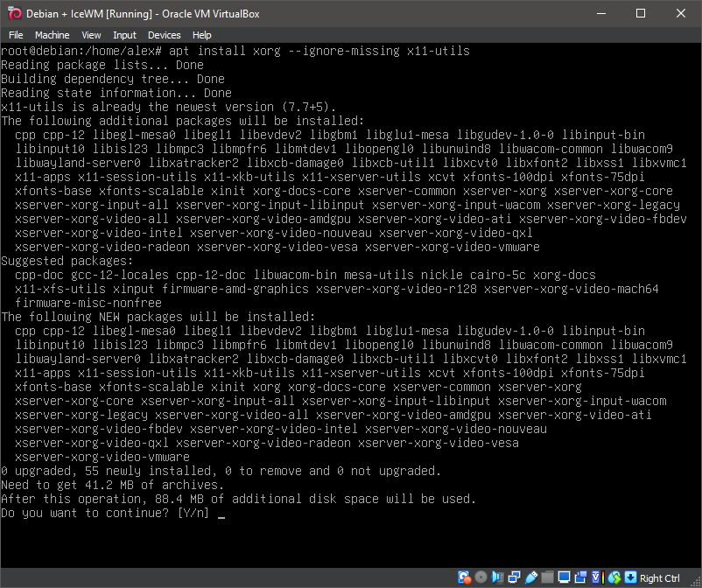This screenshot has width=702, height=588.
Task: Open the USB devices status icon
Action: coord(530,577)
